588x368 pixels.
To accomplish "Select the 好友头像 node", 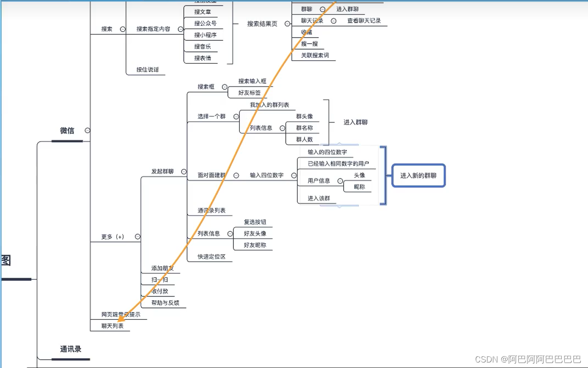I will [x=255, y=234].
